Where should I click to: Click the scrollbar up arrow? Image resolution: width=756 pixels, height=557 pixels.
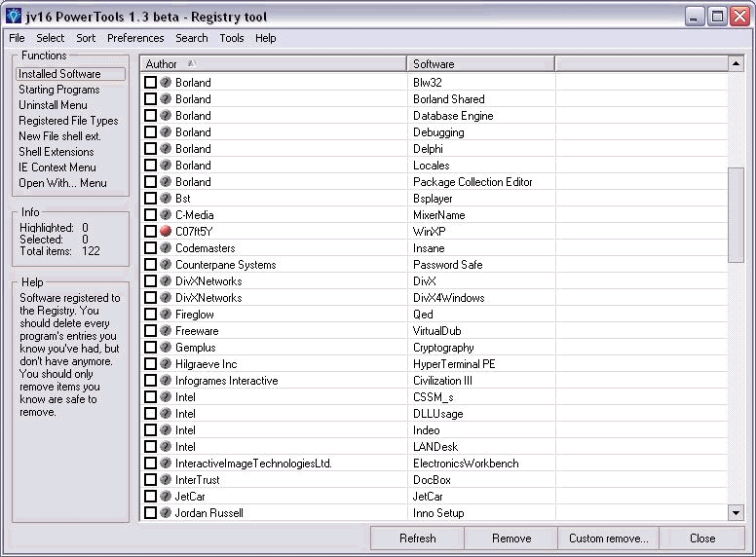(x=736, y=63)
